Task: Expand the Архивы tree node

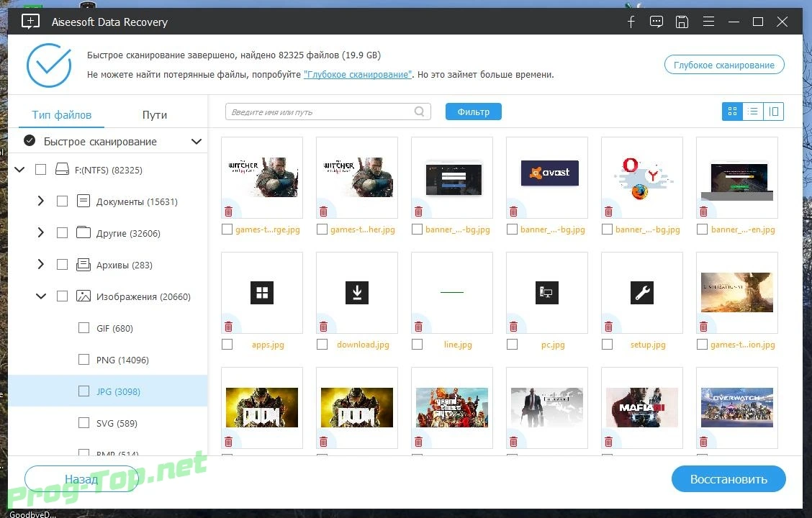Action: pyautogui.click(x=41, y=265)
